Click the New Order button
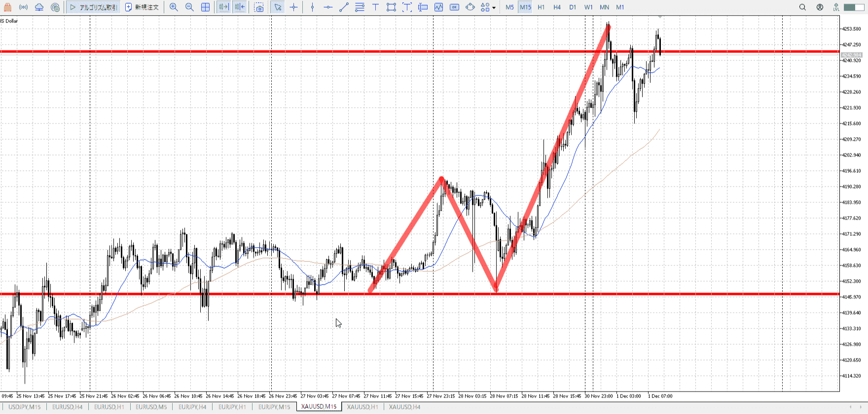This screenshot has width=868, height=414. click(x=142, y=7)
